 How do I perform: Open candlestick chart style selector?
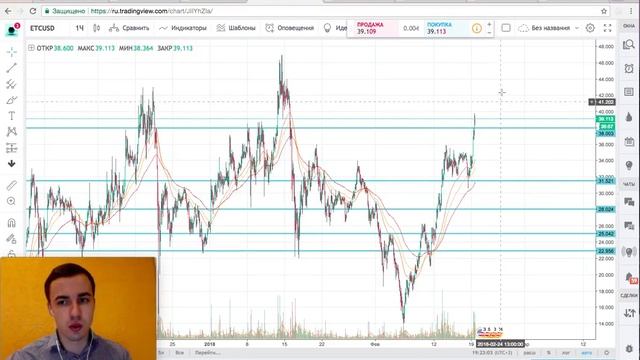click(x=96, y=28)
